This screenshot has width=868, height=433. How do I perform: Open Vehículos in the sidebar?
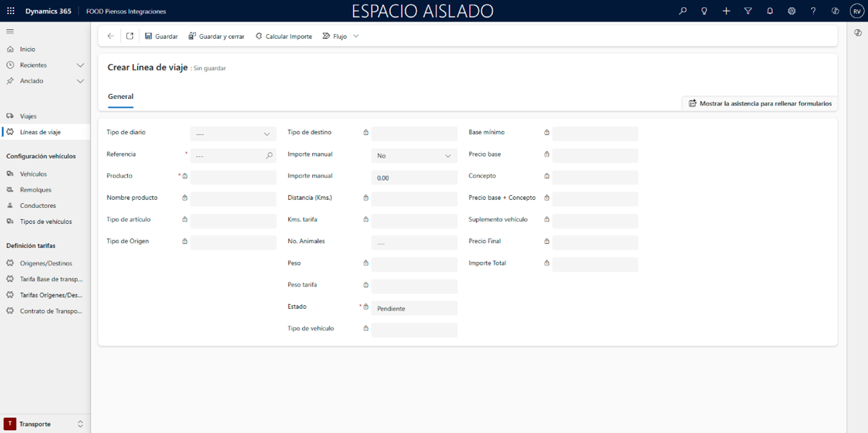click(x=33, y=174)
